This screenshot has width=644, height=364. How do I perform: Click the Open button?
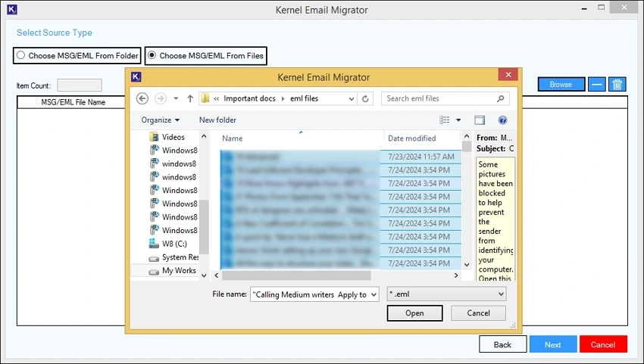[415, 313]
